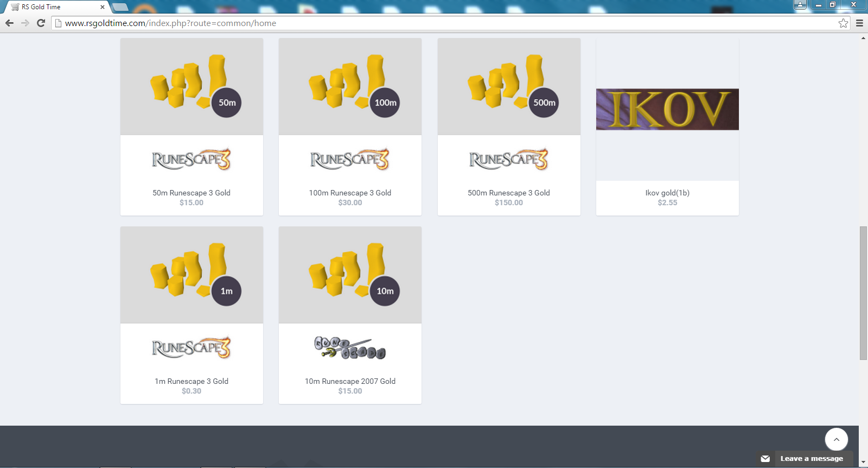
Task: Click the browser forward arrow
Action: (25, 23)
